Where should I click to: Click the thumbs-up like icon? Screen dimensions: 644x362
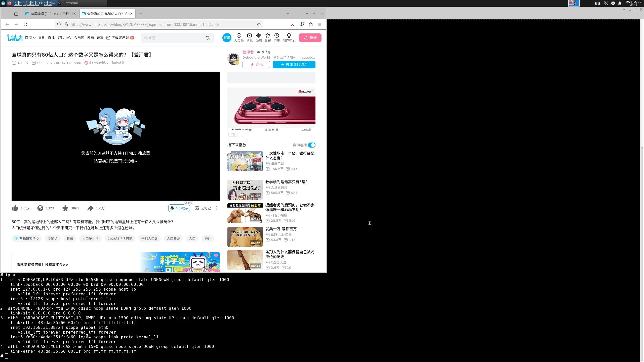tap(15, 208)
